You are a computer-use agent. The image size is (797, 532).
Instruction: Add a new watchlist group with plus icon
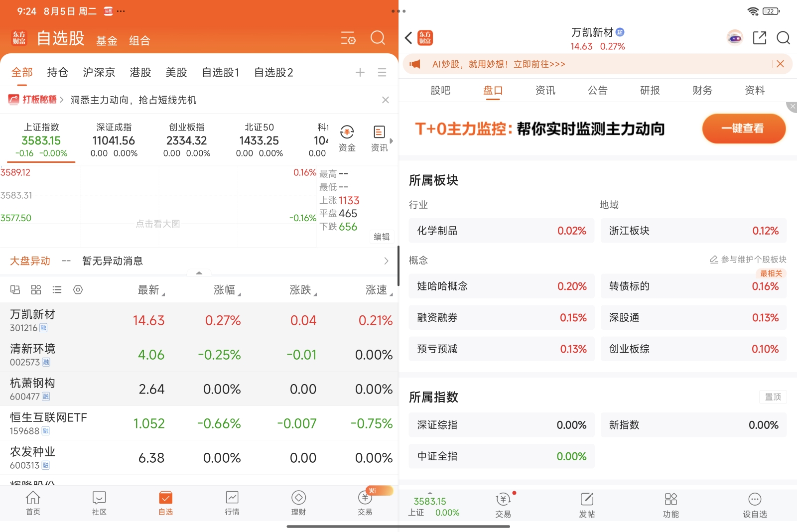360,73
